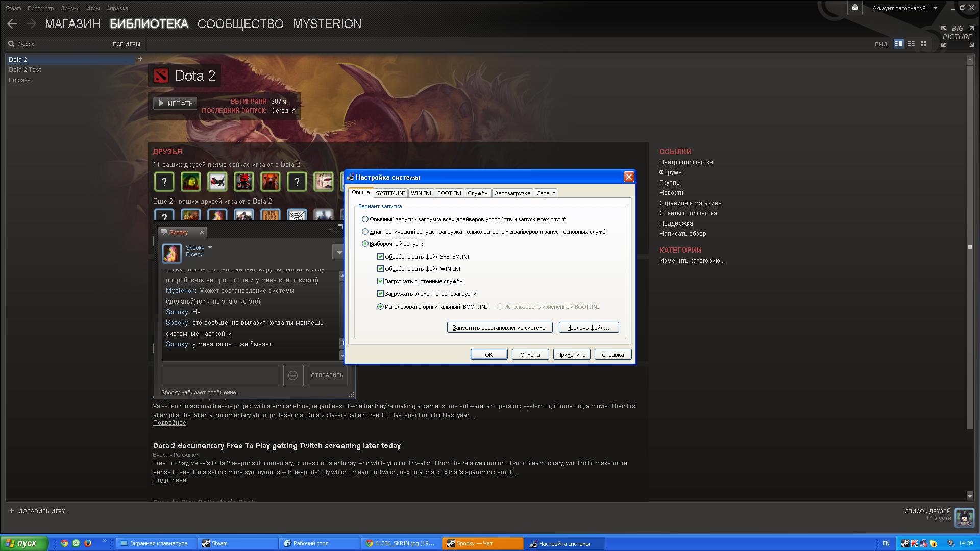The width and height of the screenshot is (980, 551).
Task: Click the Spooky chat message input field
Action: [x=220, y=375]
